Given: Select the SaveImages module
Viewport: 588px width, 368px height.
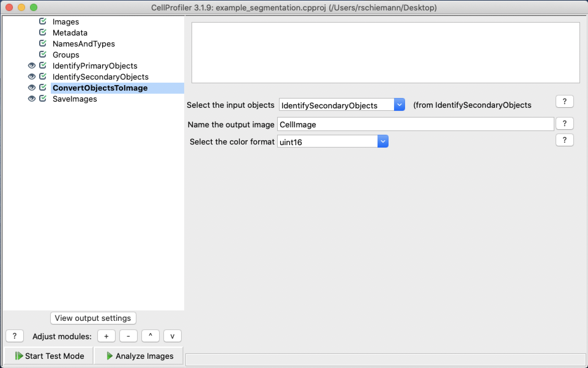Looking at the screenshot, I should pos(75,99).
